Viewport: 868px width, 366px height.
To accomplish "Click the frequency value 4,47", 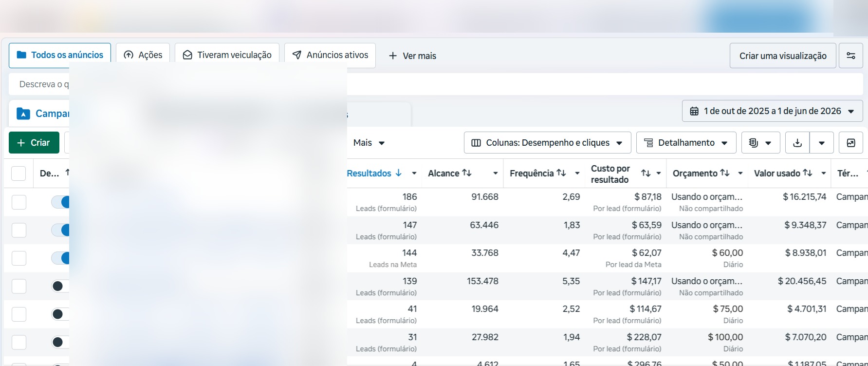I will tap(572, 253).
